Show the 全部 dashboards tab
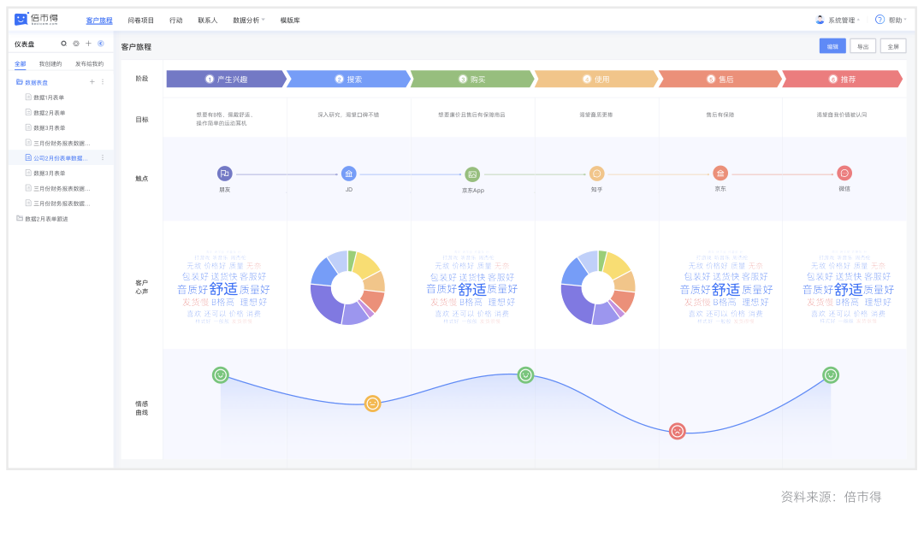The image size is (924, 560). pos(21,63)
